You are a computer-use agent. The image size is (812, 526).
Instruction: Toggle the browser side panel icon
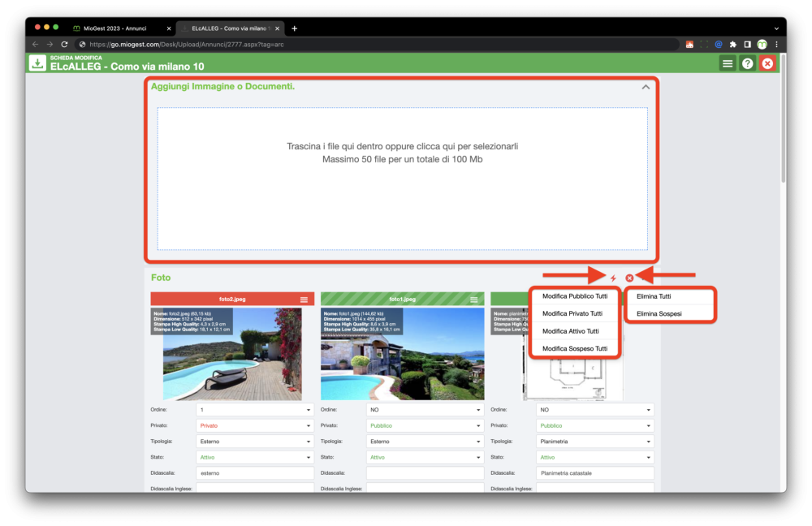[747, 45]
